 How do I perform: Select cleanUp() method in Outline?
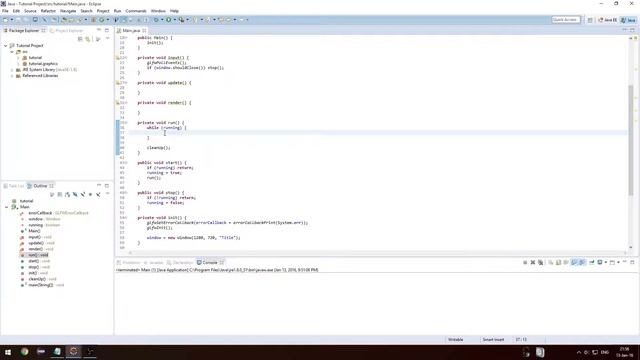(x=38, y=279)
